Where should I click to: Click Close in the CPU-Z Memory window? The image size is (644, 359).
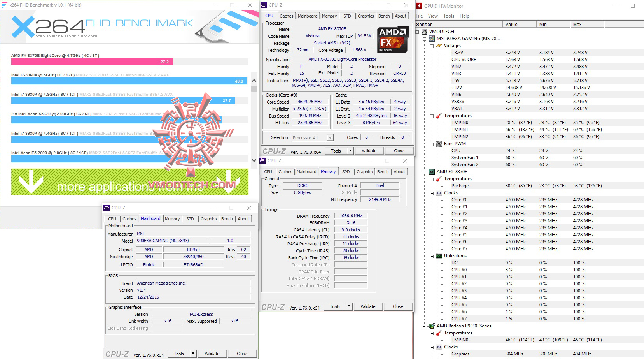pyautogui.click(x=398, y=306)
